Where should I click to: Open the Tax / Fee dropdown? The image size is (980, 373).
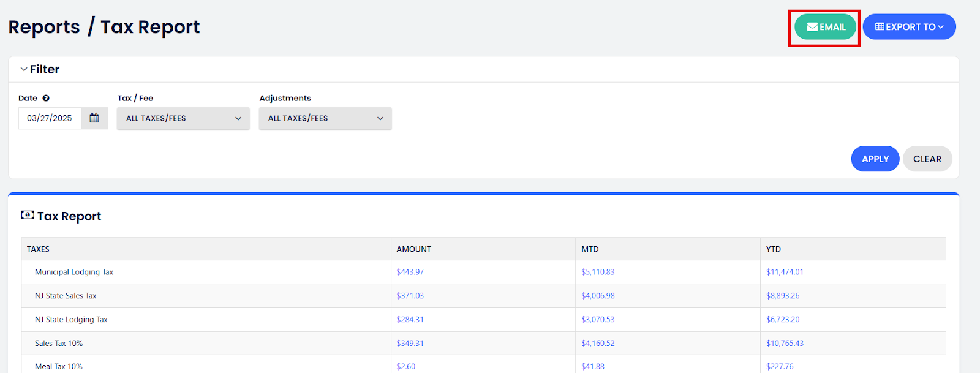(x=183, y=118)
